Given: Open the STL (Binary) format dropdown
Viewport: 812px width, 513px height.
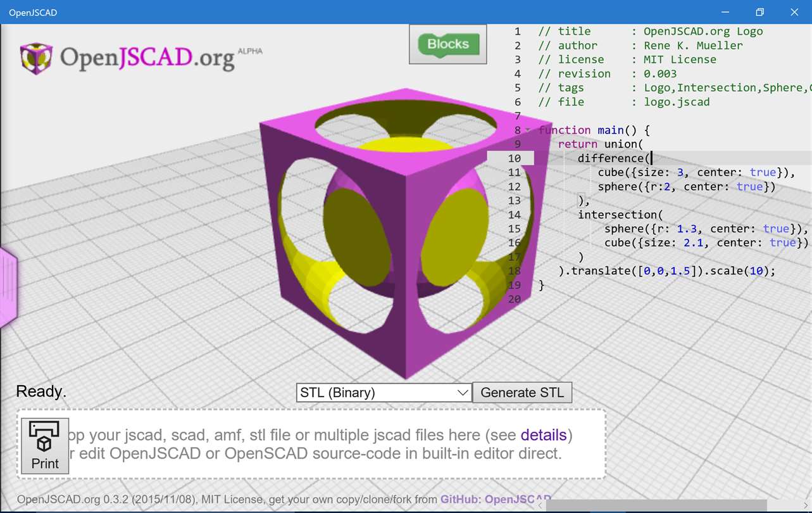Looking at the screenshot, I should [x=384, y=393].
